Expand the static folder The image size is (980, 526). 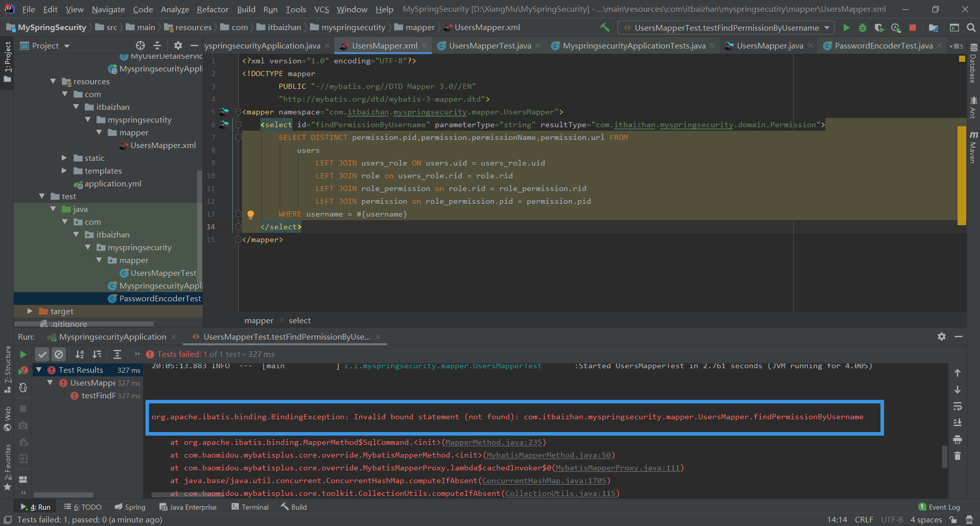point(64,158)
